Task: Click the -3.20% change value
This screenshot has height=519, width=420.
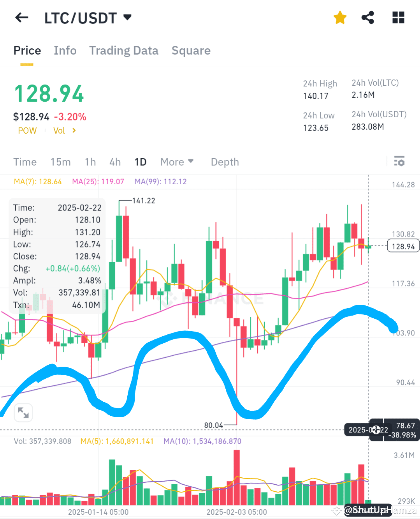Action: [x=70, y=117]
